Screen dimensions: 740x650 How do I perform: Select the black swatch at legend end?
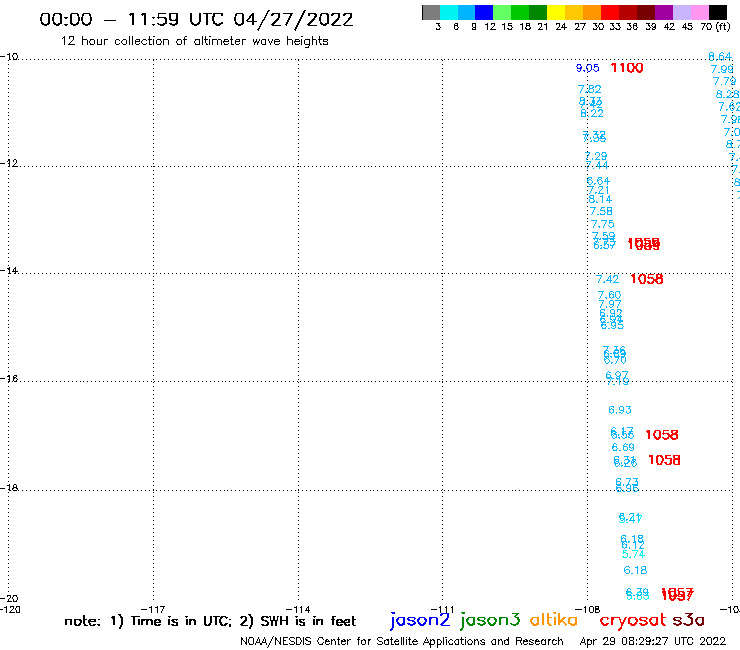pos(717,12)
